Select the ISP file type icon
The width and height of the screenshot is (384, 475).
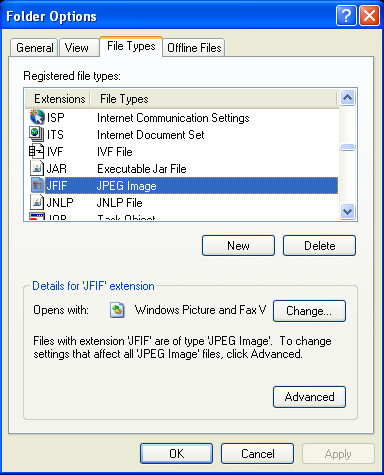(37, 117)
